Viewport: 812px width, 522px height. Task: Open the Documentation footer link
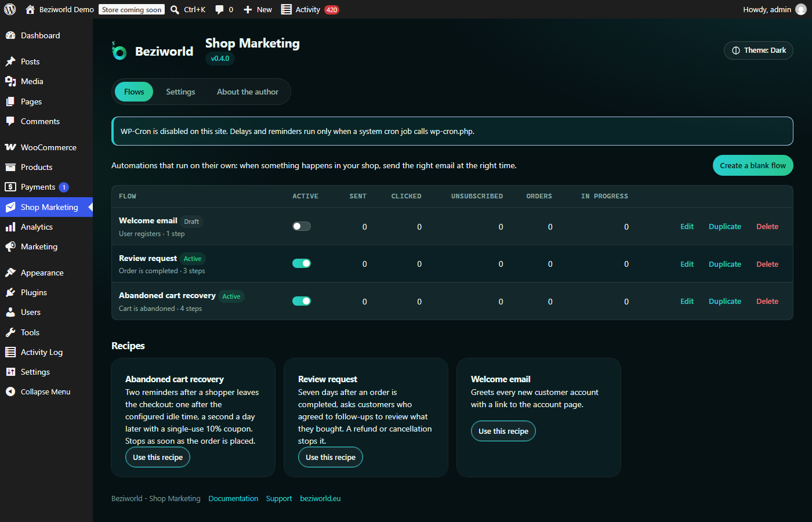click(x=233, y=498)
